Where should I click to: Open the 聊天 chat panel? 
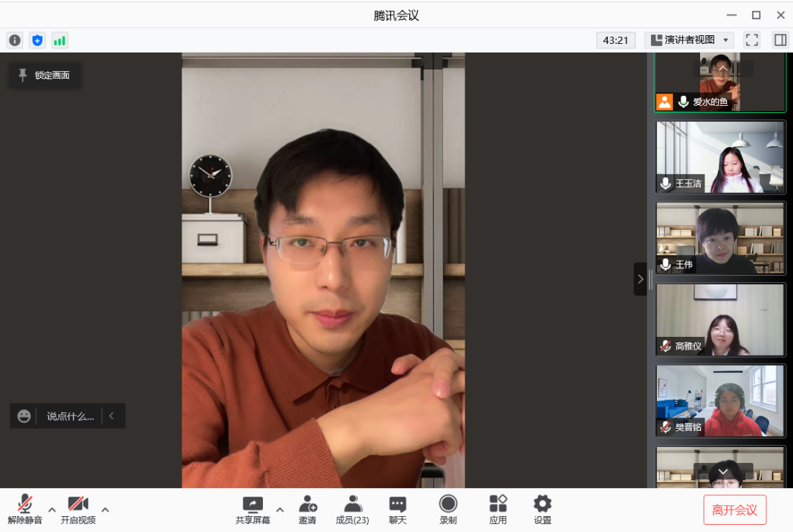[398, 510]
